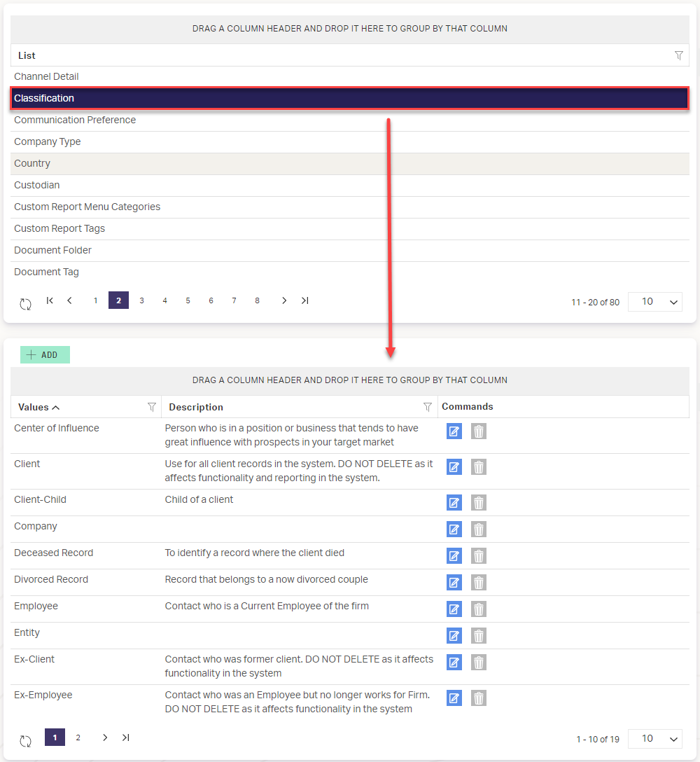This screenshot has width=700, height=762.
Task: Go to page 4 of List grid
Action: pyautogui.click(x=164, y=300)
